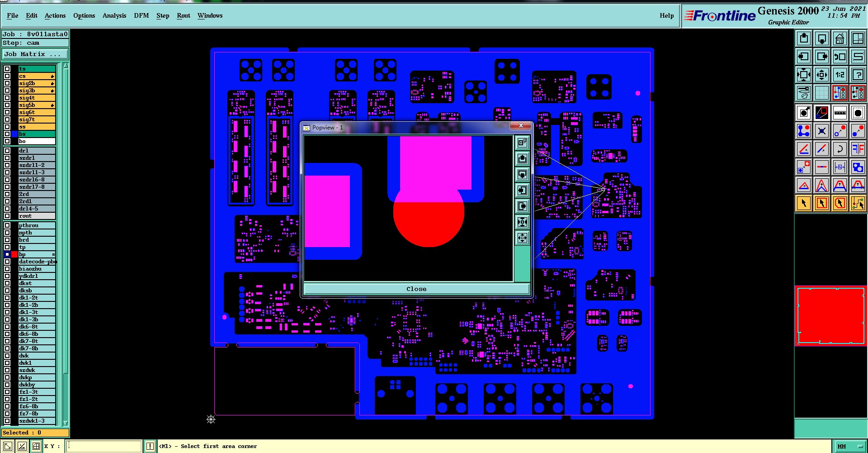Toggle checkbox for biaozhu layer
This screenshot has width=868, height=453.
[x=7, y=269]
